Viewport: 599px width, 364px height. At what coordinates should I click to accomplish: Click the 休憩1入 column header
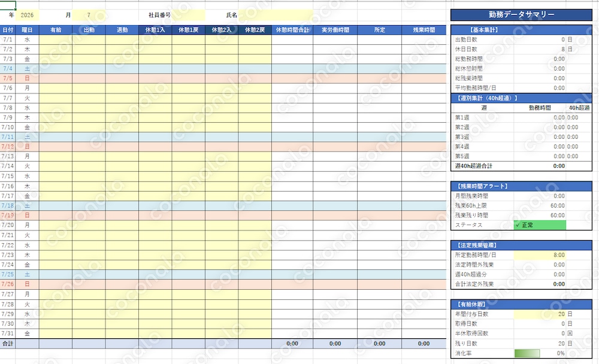(x=155, y=30)
